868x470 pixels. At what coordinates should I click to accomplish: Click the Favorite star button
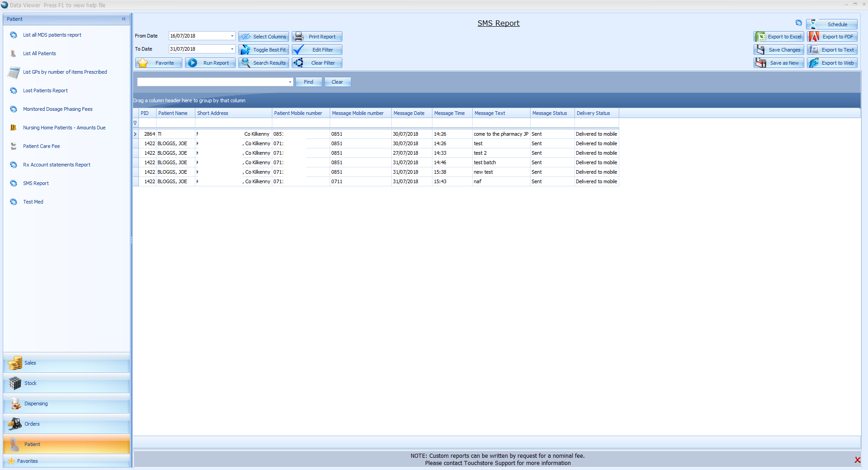(159, 63)
